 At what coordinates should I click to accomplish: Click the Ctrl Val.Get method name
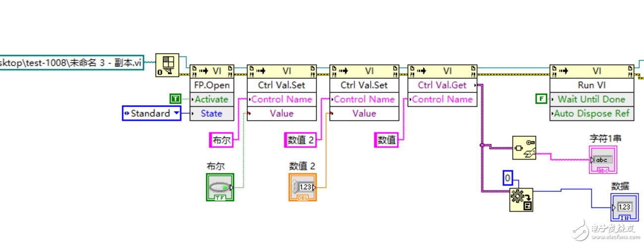pos(442,85)
